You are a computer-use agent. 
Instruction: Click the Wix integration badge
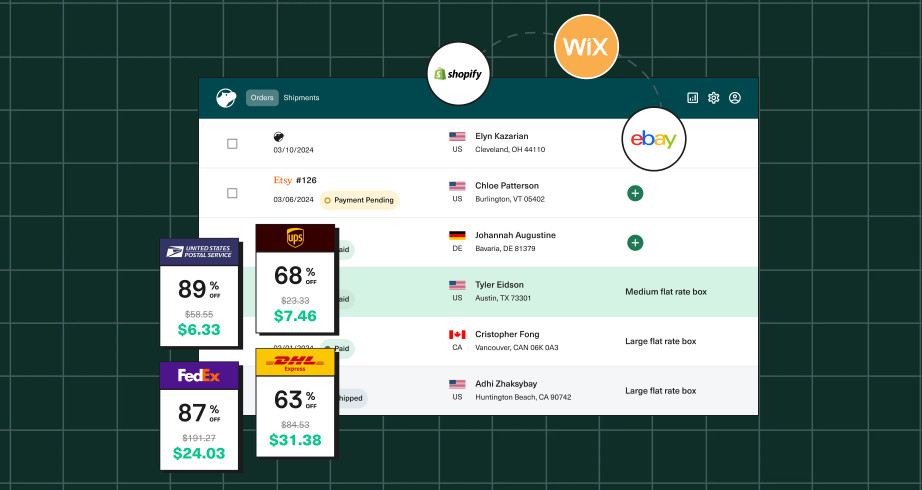[586, 46]
